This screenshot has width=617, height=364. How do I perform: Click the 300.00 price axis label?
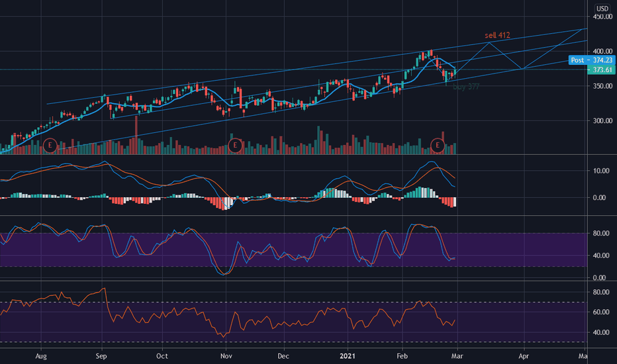tap(602, 121)
